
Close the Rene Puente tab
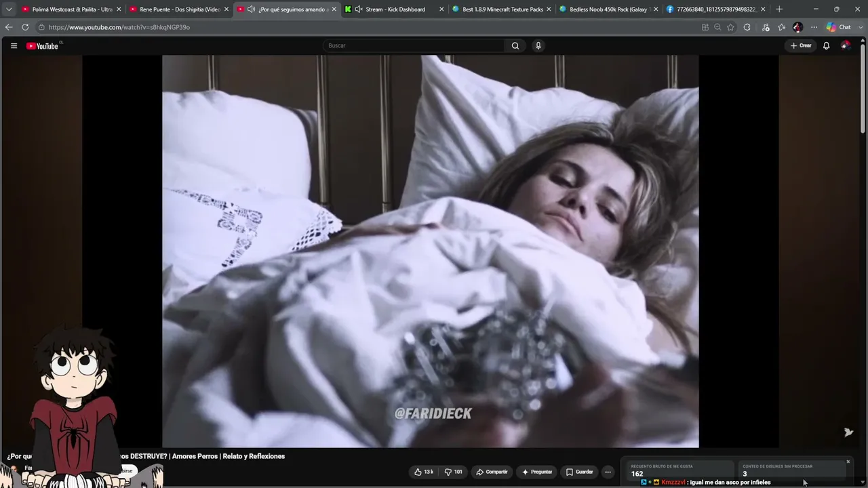tap(226, 9)
